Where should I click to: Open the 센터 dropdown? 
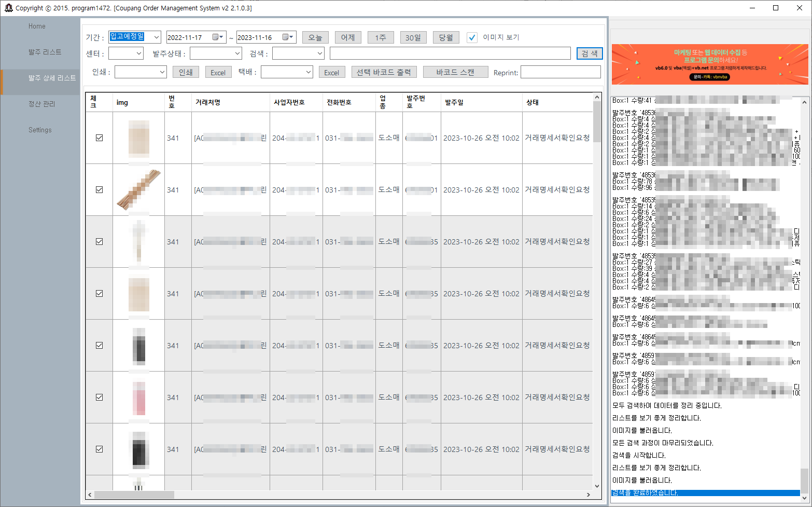(x=138, y=53)
